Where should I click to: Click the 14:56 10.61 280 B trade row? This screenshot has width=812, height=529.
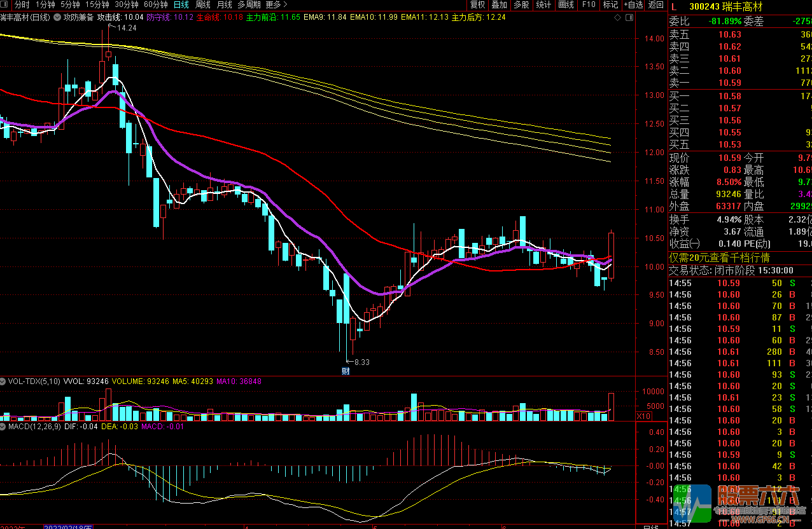(x=740, y=352)
